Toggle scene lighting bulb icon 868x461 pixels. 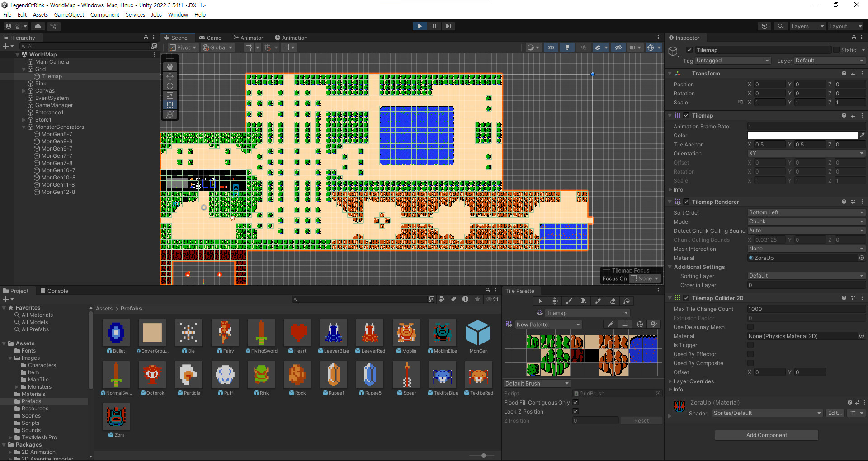pos(567,47)
